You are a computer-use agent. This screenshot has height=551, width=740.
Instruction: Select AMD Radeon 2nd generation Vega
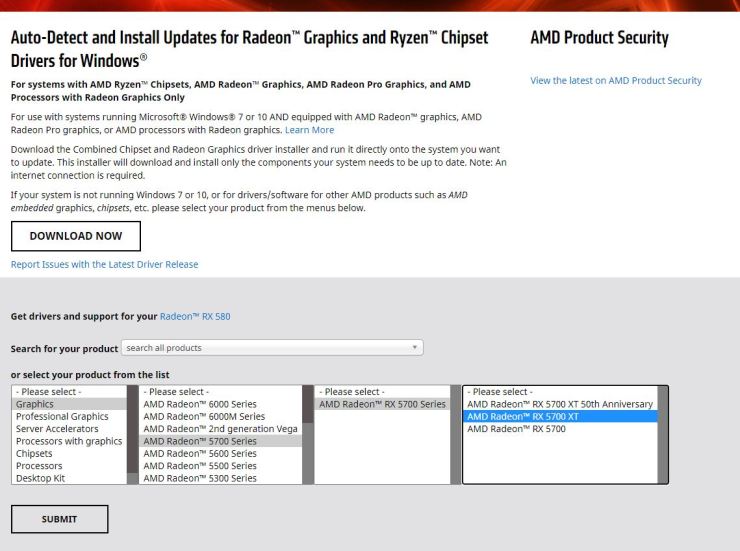(220, 428)
